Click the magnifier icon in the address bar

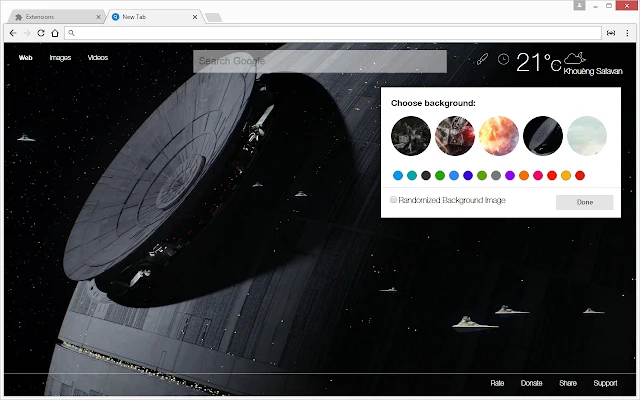coord(71,33)
